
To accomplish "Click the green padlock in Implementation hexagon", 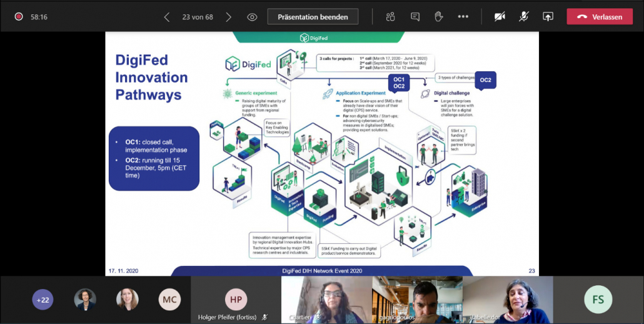I will click(401, 176).
